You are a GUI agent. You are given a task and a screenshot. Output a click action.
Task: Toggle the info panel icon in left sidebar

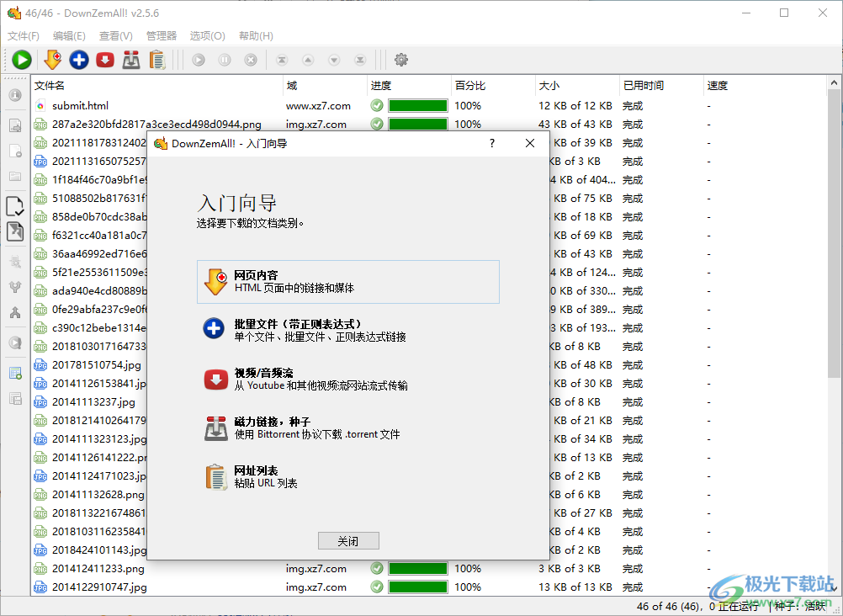coord(15,95)
